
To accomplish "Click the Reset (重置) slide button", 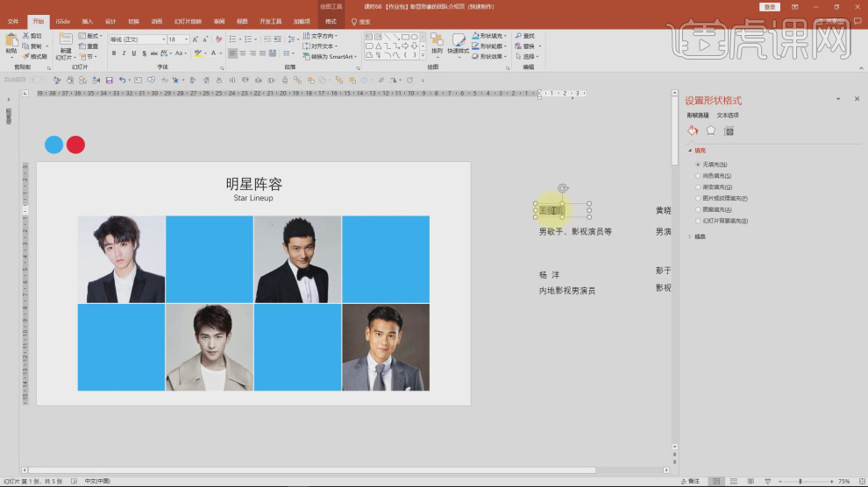I will click(x=89, y=46).
